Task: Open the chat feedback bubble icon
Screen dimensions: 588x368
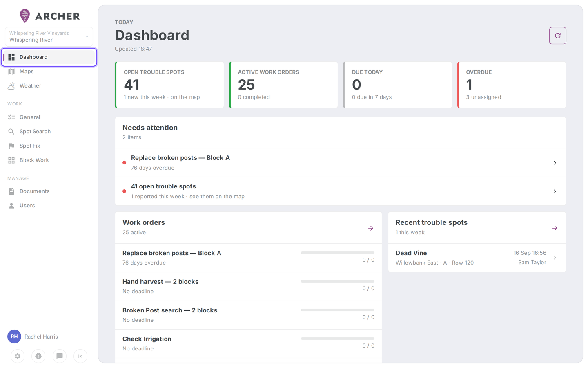Action: coord(60,356)
